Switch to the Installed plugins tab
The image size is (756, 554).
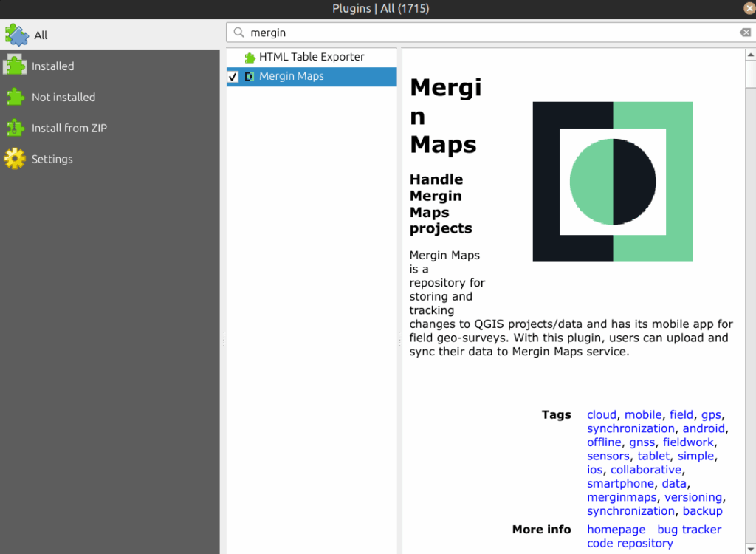[x=110, y=66]
